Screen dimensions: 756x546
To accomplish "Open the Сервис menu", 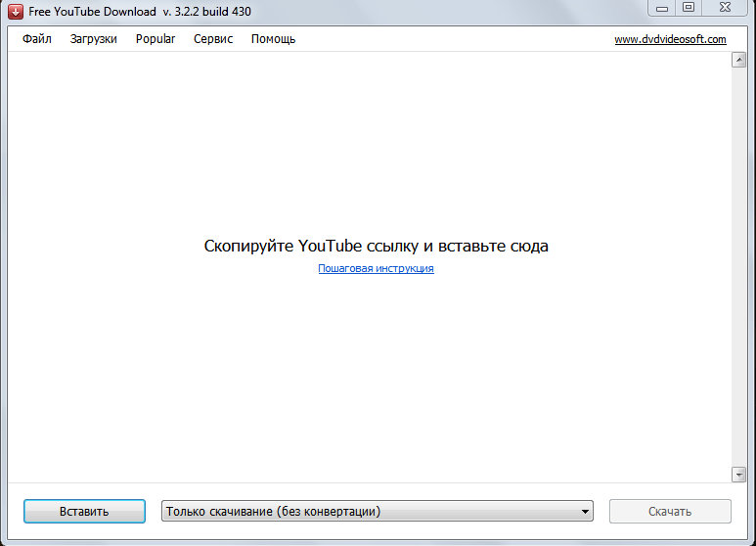I will pyautogui.click(x=213, y=39).
